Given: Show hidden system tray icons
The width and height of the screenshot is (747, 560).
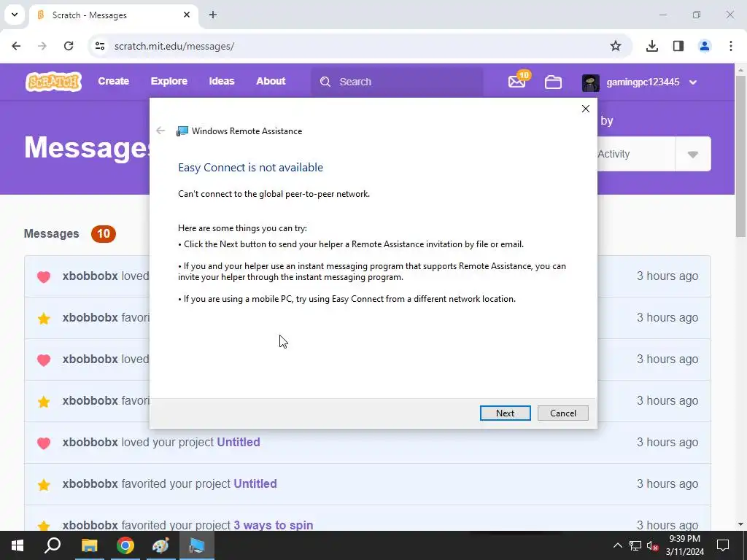Looking at the screenshot, I should [617, 545].
